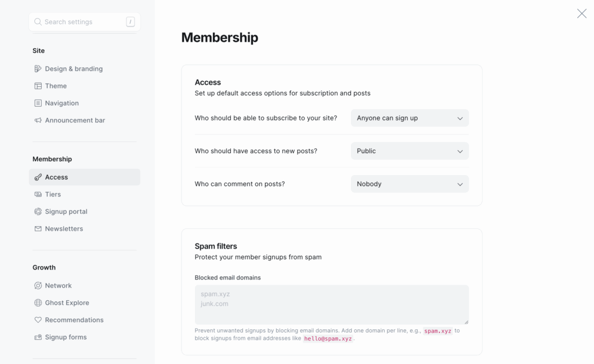Click the Navigation list icon
This screenshot has height=364, width=594.
pos(37,103)
